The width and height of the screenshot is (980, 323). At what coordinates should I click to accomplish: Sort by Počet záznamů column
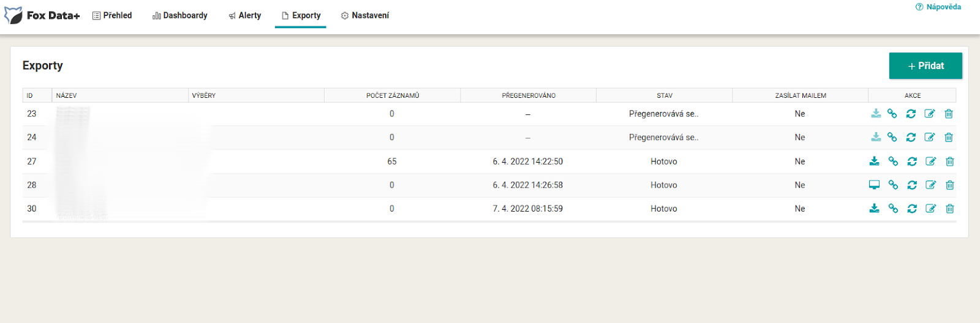393,95
